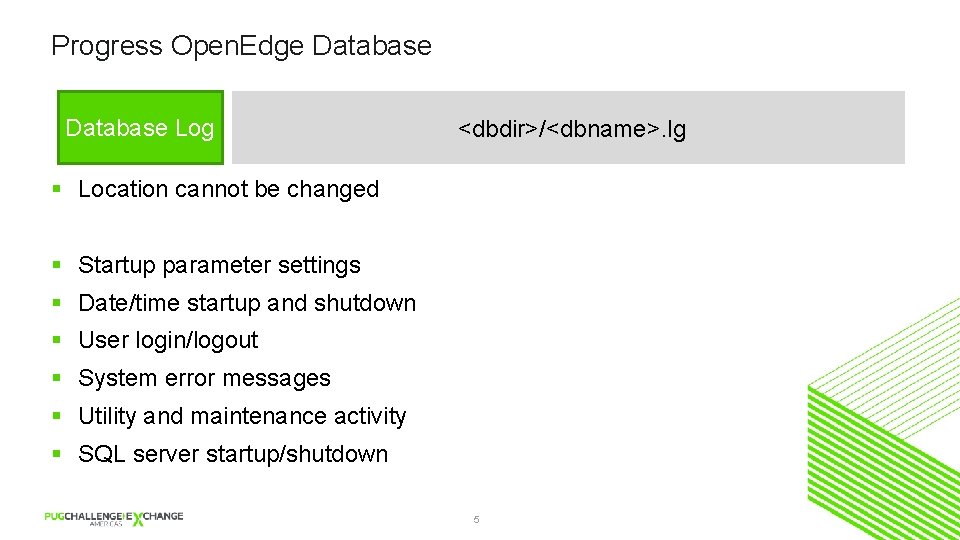Click the square bullet before SQL server
The height and width of the screenshot is (540, 960).
point(58,455)
